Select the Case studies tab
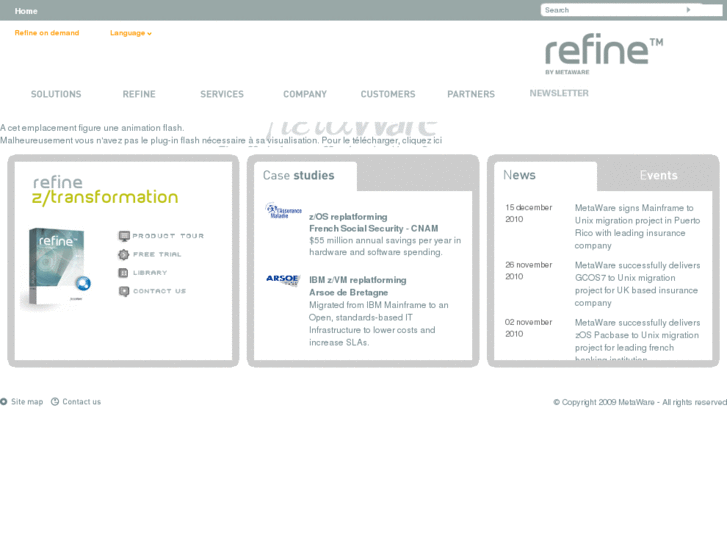 (299, 175)
